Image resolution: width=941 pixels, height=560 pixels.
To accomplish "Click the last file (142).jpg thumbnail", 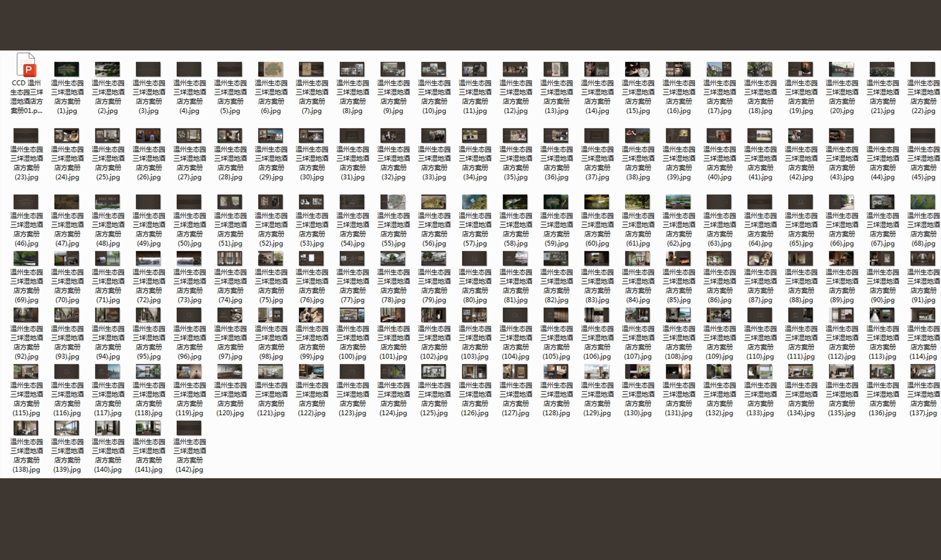I will click(189, 428).
